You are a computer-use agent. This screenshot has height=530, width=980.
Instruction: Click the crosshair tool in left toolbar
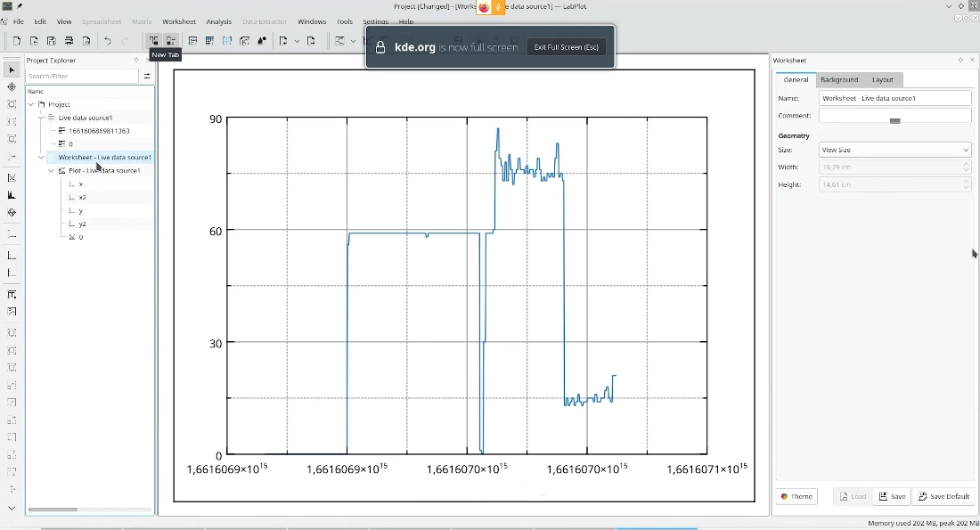pyautogui.click(x=12, y=87)
